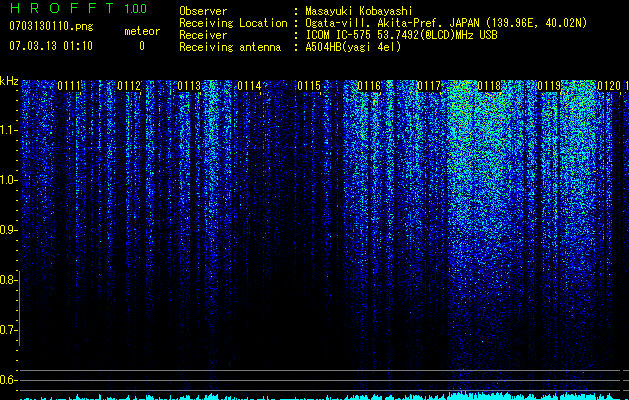
Task: Click the kHz axis unit label
Action: [9, 81]
